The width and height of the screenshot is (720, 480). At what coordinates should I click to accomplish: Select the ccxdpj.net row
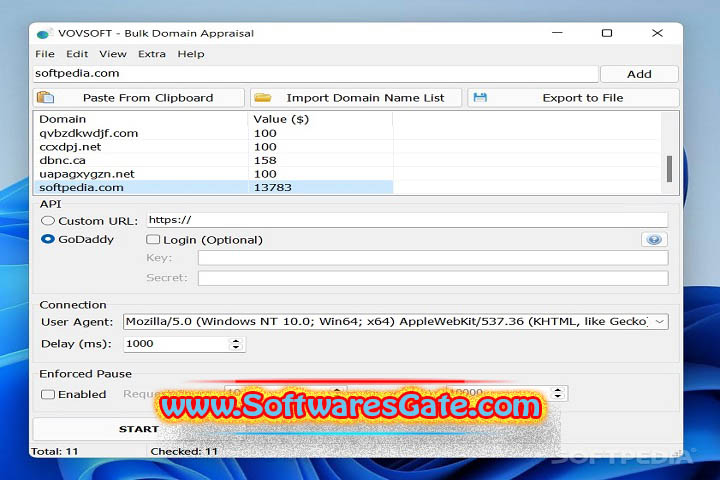(x=214, y=147)
